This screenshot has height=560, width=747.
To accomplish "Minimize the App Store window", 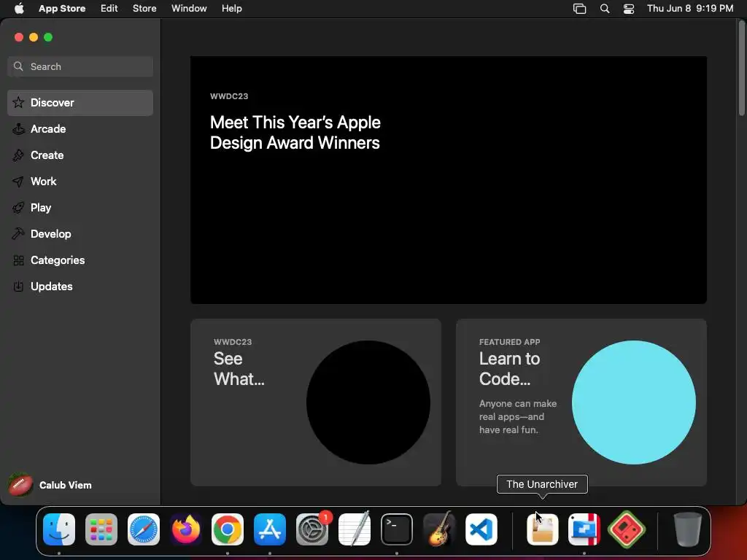I will click(34, 37).
